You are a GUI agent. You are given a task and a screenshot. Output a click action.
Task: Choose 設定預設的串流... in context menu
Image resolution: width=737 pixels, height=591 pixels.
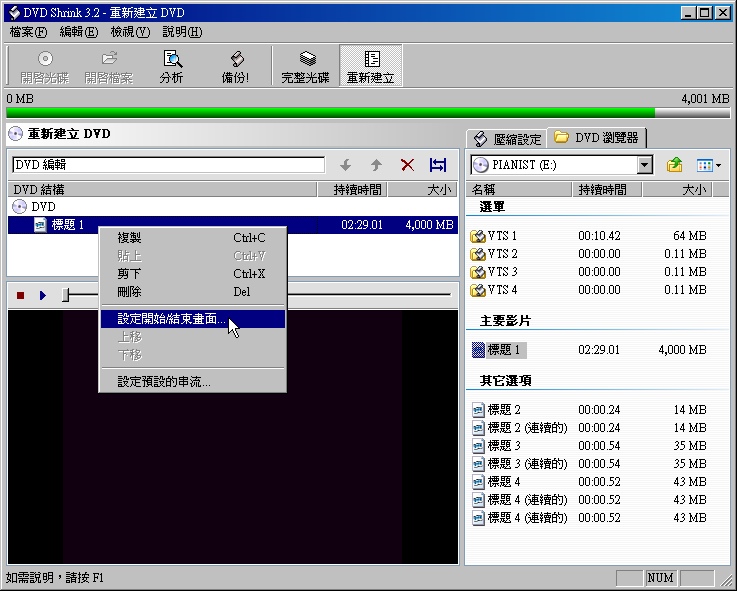point(193,381)
